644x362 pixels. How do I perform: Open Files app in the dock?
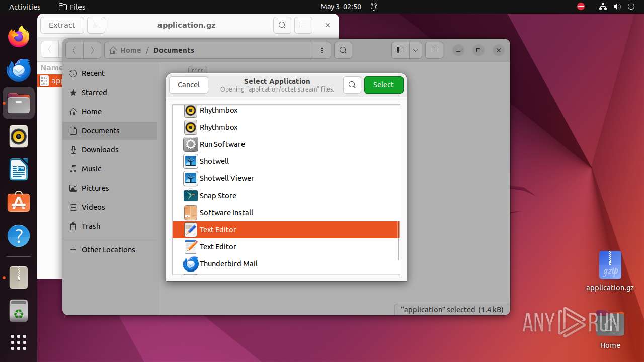click(19, 103)
